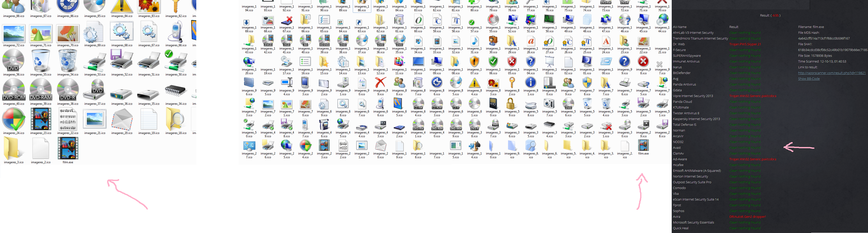Screen dimensions: 868x233
Task: Select imageres_31.ico network drive with red X
Action: (606, 125)
